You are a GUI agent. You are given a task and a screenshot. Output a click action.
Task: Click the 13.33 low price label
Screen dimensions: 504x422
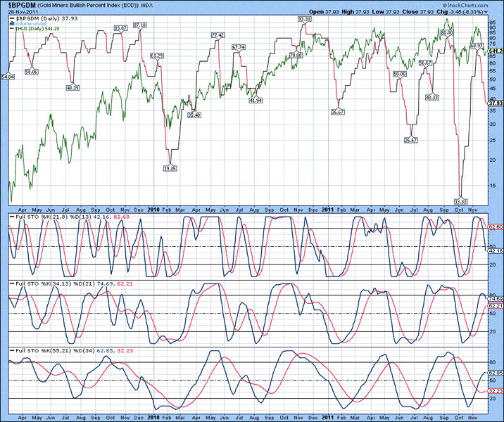click(x=461, y=201)
